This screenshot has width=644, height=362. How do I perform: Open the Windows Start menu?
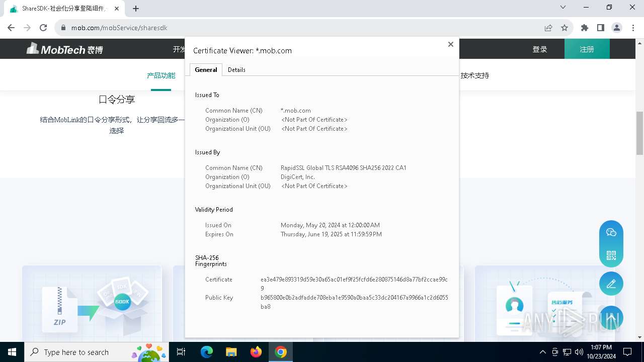click(x=12, y=352)
